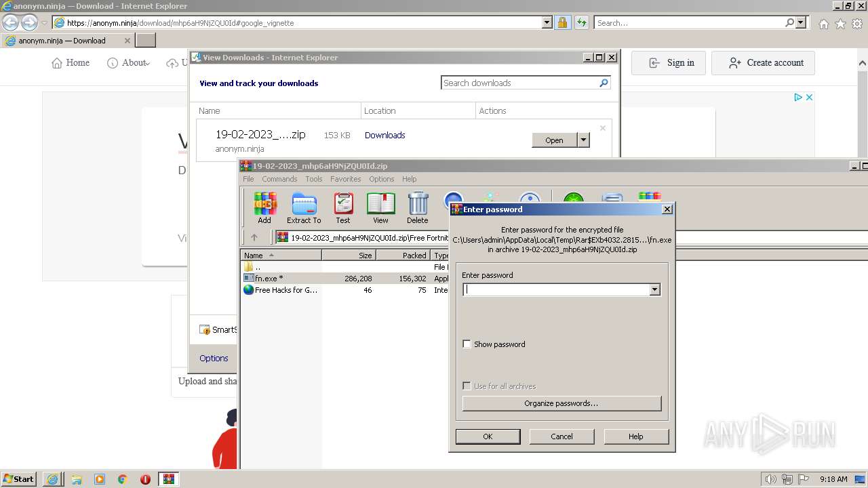
Task: Go to the Home link on anonym.ninja
Action: coord(71,63)
